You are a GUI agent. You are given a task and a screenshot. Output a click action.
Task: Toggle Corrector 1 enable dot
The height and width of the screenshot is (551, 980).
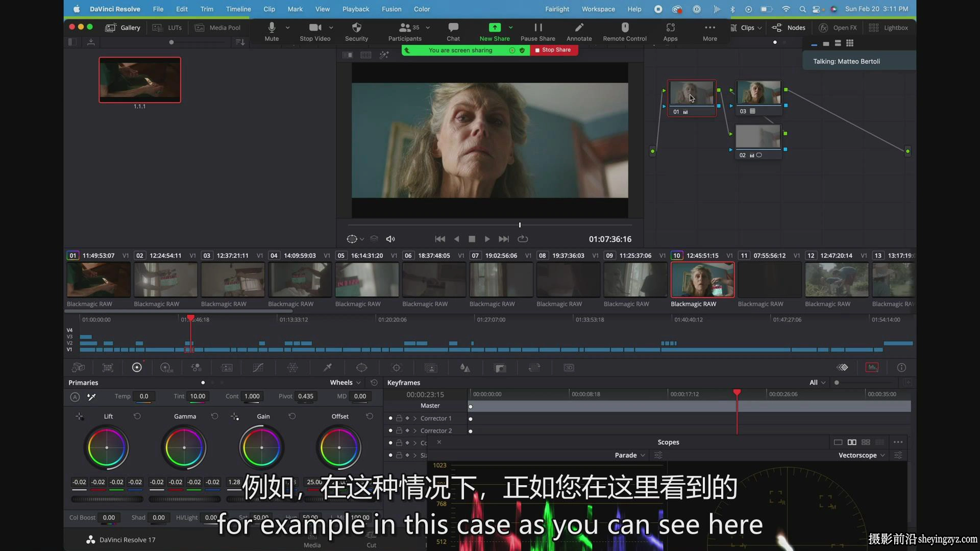(390, 418)
